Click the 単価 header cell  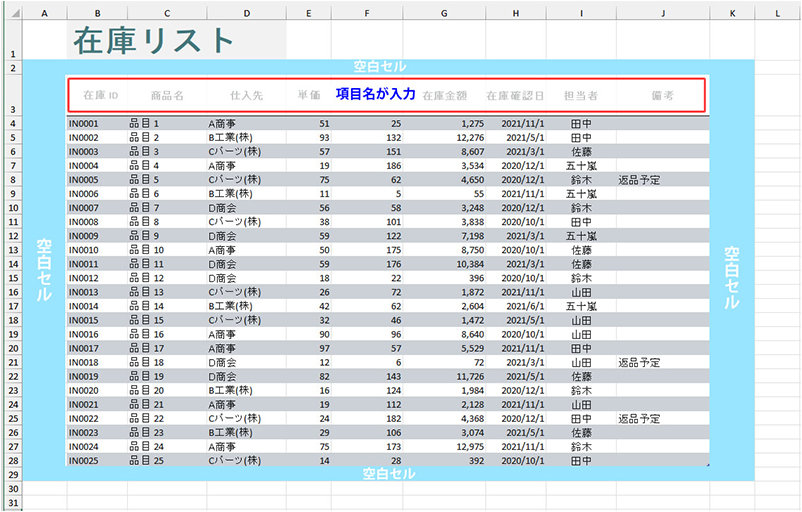pyautogui.click(x=309, y=95)
